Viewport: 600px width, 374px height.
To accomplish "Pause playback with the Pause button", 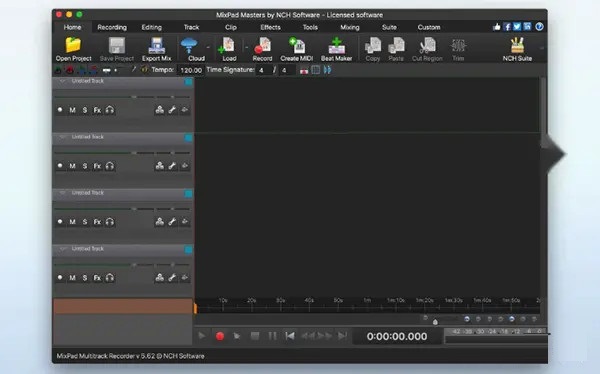I will 272,336.
